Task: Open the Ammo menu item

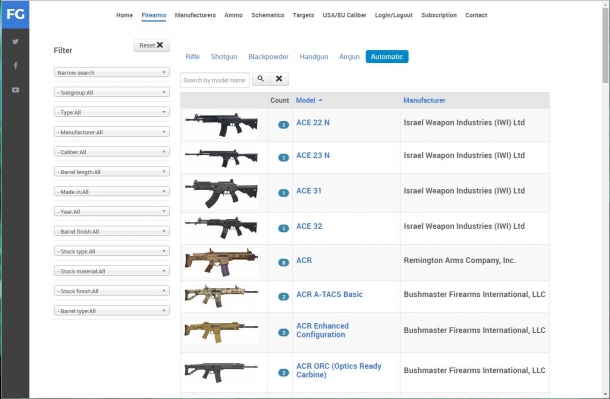Action: (233, 15)
